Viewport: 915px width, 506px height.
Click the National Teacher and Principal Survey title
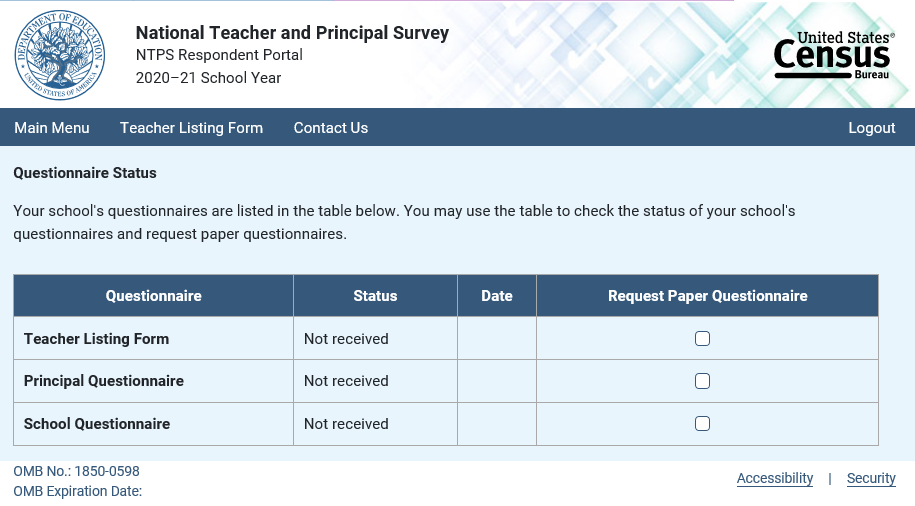pyautogui.click(x=292, y=33)
